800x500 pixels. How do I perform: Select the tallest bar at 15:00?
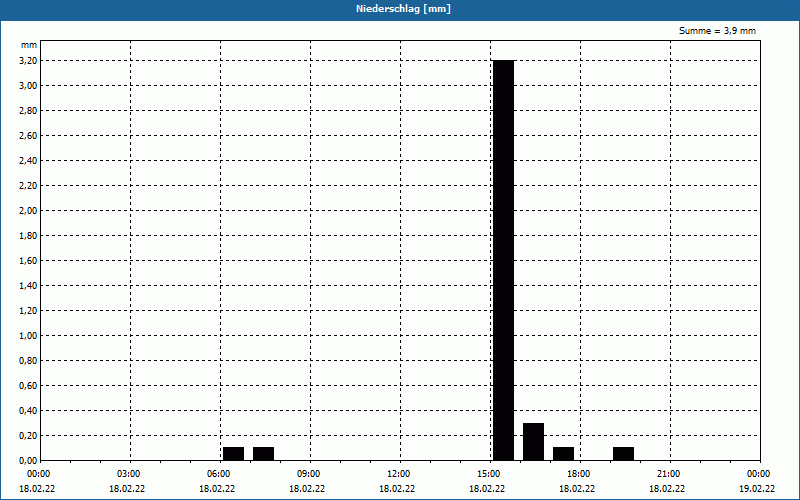coord(503,260)
